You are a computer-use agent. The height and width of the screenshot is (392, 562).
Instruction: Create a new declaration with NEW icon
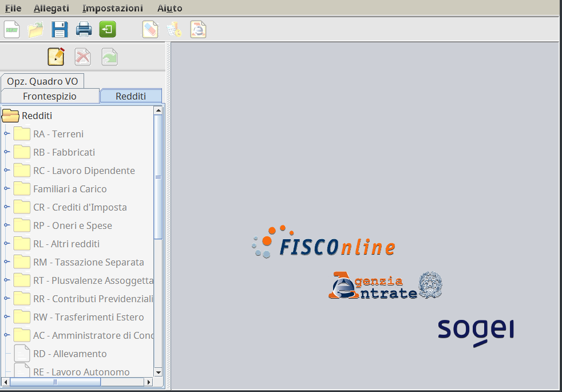tap(11, 29)
